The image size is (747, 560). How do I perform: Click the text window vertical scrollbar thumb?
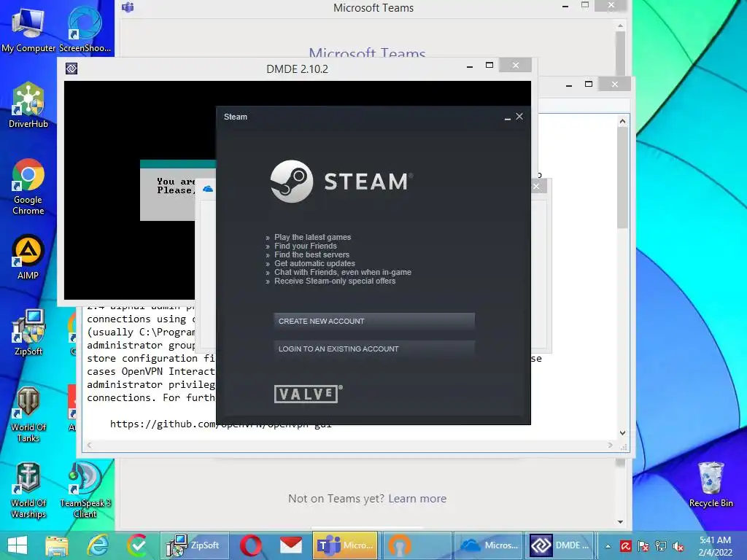623,178
